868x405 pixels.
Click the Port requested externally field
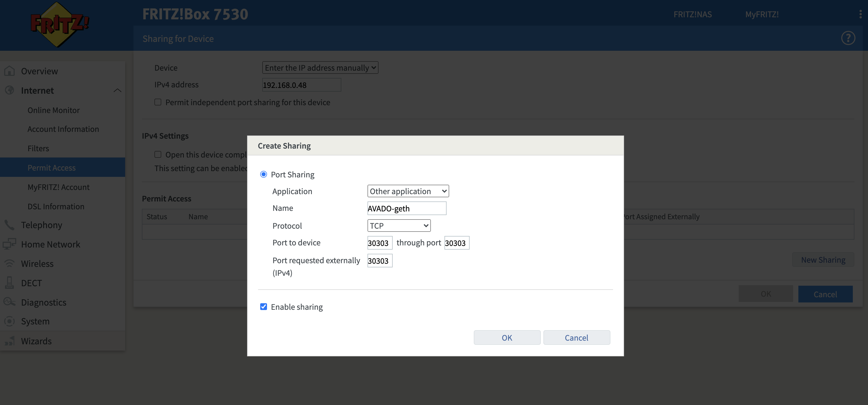coord(379,261)
